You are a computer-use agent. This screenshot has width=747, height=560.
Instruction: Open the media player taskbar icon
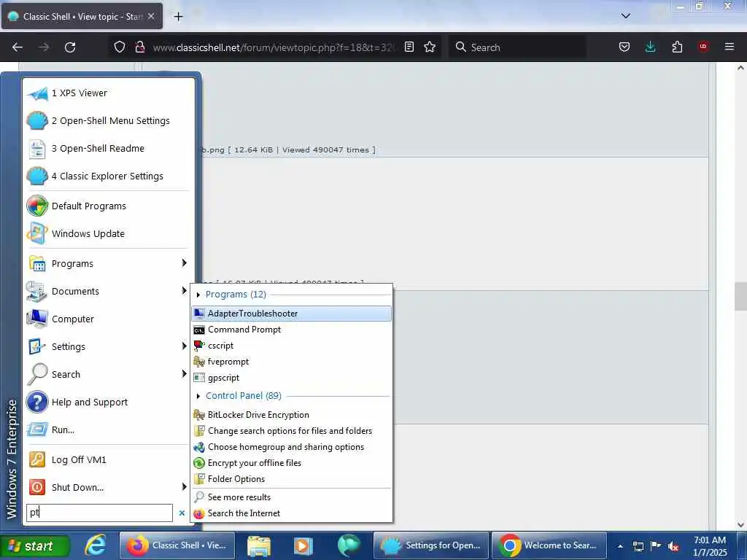pos(303,545)
